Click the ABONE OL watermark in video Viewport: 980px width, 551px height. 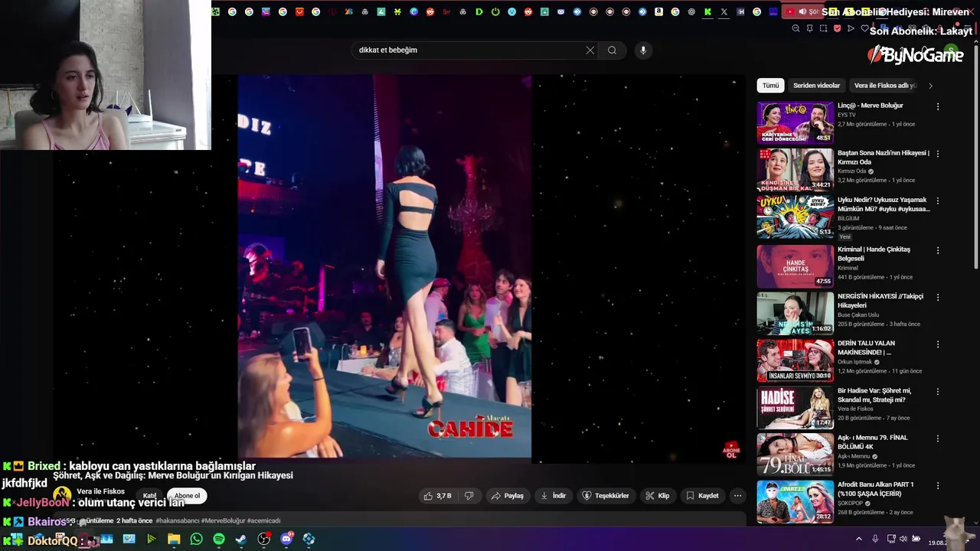[731, 450]
